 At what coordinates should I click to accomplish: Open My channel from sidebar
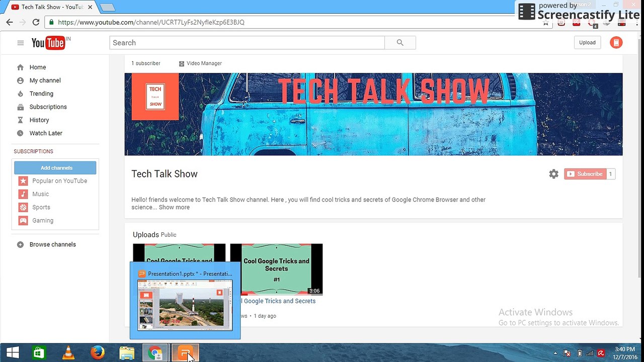click(45, 80)
